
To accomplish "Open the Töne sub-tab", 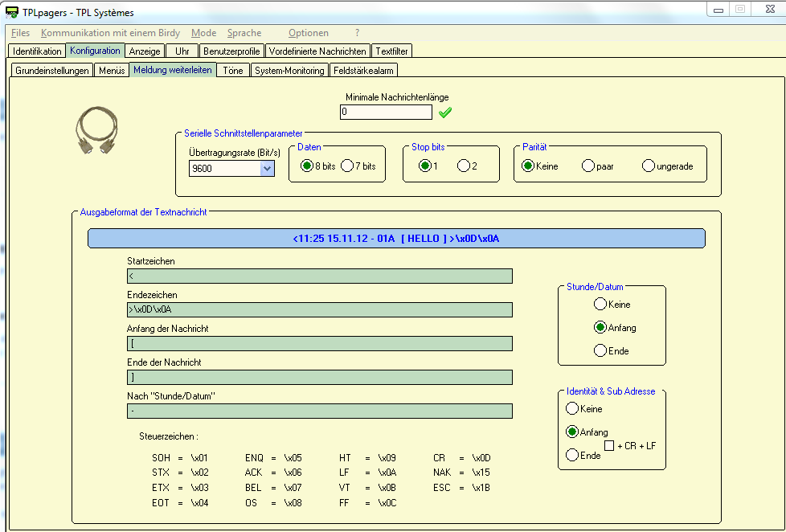I will pyautogui.click(x=233, y=71).
